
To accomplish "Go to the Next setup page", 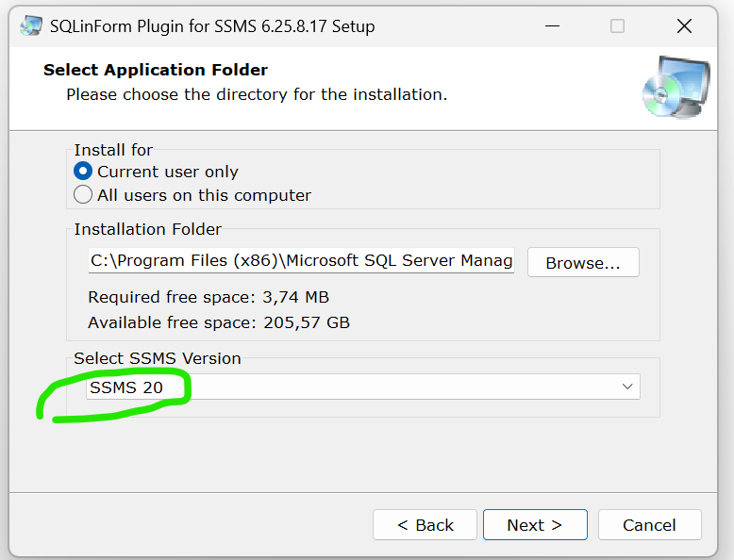I will point(535,525).
